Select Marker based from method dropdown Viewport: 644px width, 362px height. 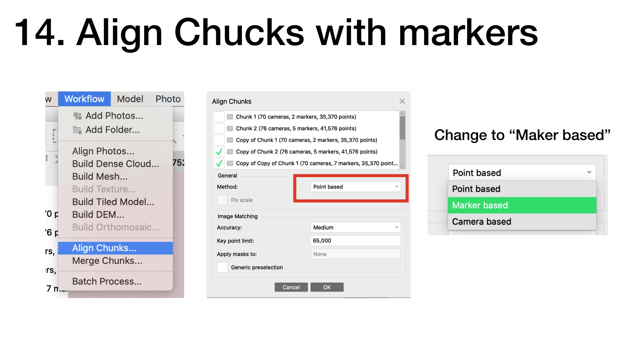point(522,205)
